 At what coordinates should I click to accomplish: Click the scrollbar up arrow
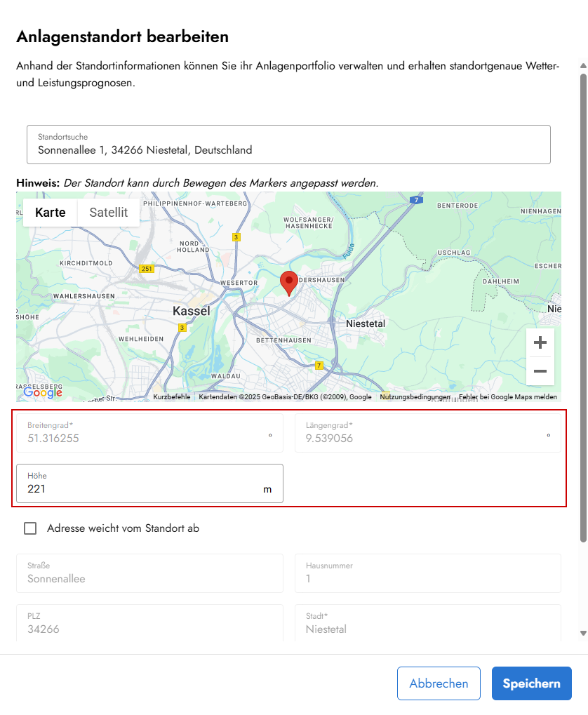[x=582, y=66]
